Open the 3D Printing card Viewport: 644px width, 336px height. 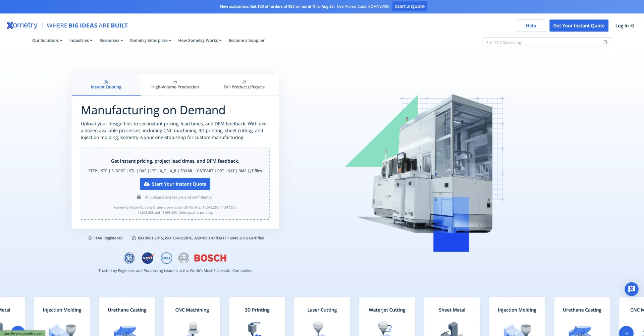[x=257, y=317]
